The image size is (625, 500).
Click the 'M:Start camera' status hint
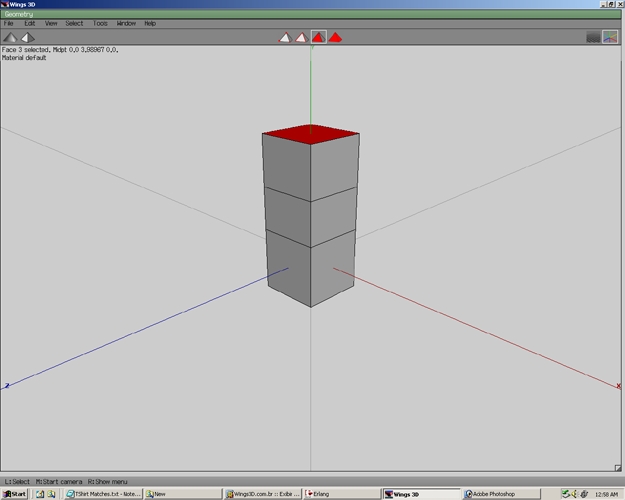pyautogui.click(x=59, y=482)
